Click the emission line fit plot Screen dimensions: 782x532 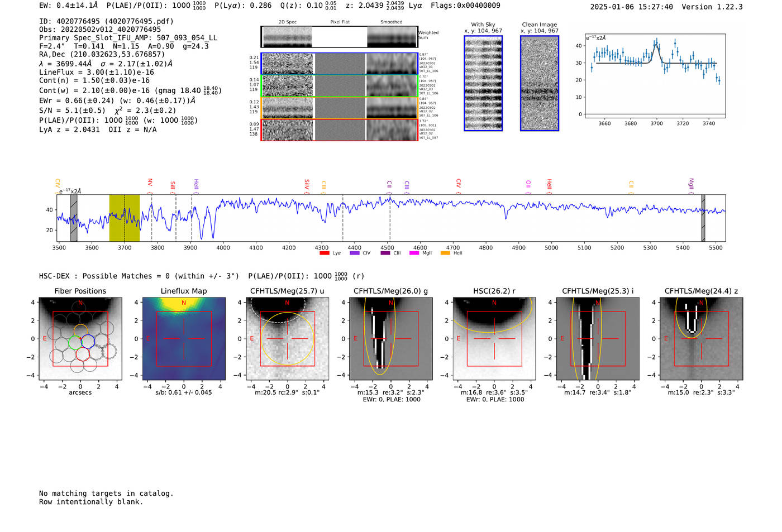click(655, 76)
